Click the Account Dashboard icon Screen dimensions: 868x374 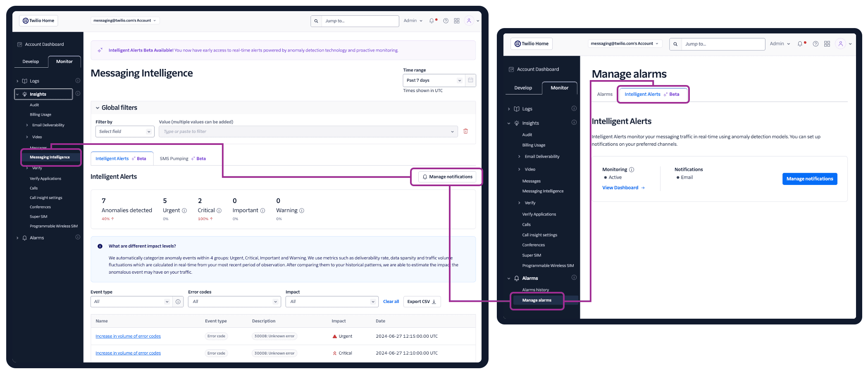pos(19,44)
